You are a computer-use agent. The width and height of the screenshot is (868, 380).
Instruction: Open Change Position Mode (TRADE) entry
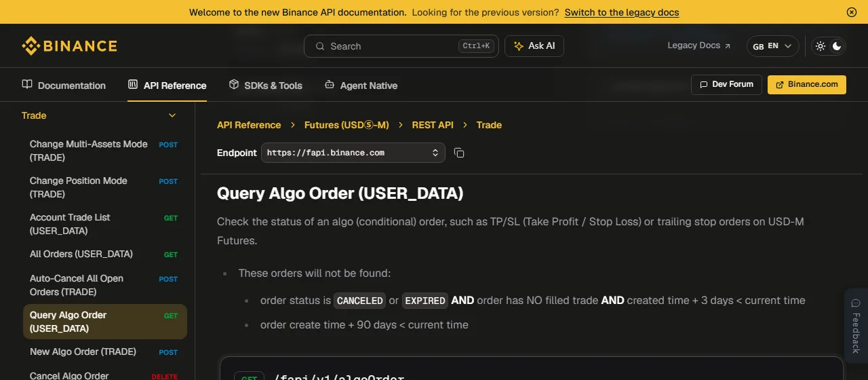tap(104, 187)
